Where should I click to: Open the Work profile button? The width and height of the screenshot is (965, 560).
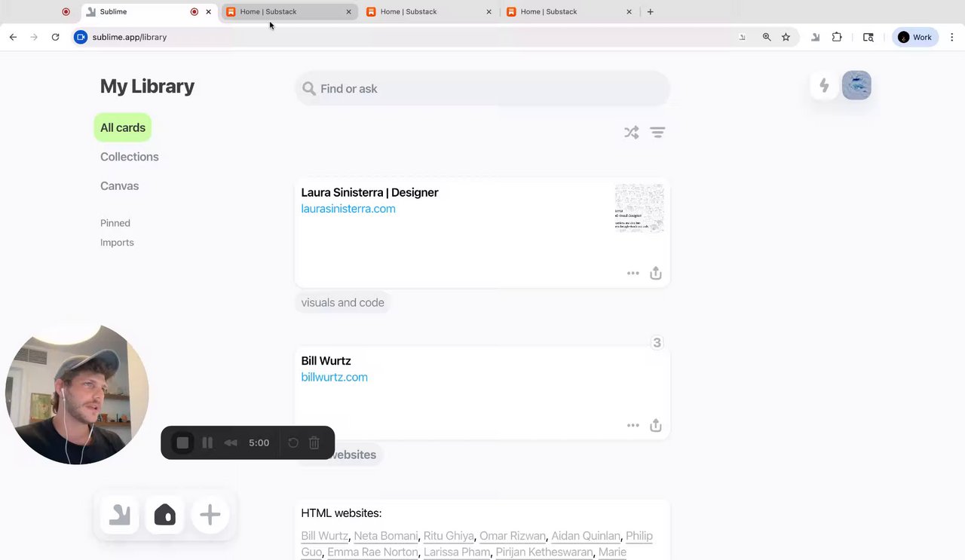point(914,37)
